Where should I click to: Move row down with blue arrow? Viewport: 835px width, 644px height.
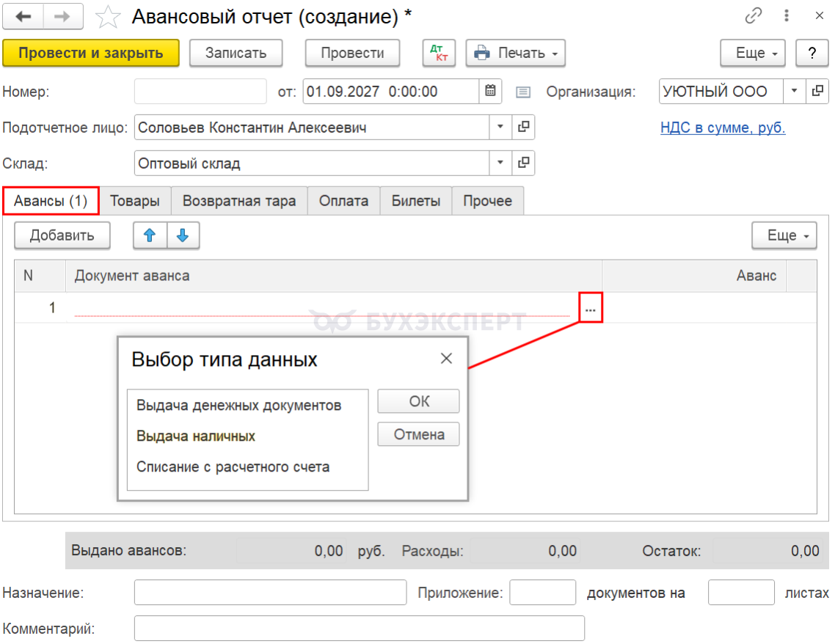pos(183,235)
